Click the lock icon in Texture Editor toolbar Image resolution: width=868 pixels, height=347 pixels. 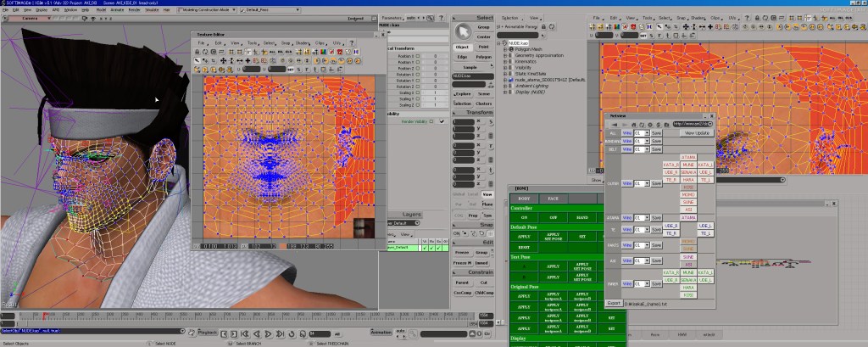pyautogui.click(x=197, y=51)
